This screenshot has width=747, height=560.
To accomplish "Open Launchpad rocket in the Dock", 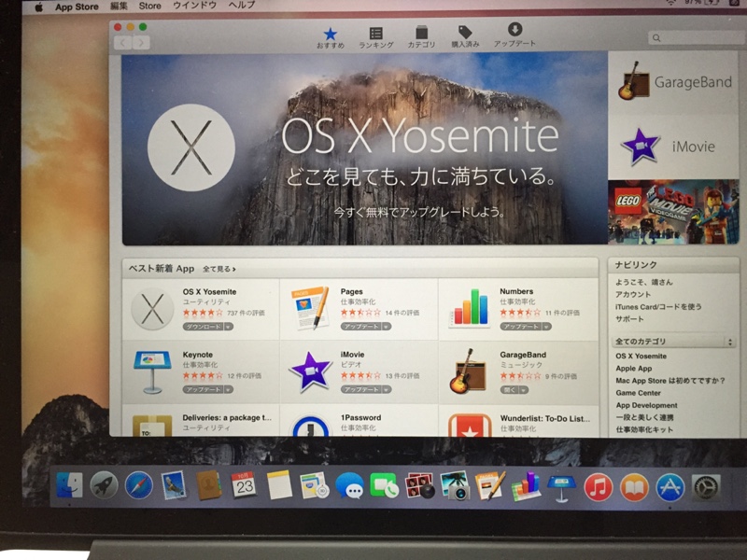I will (104, 485).
